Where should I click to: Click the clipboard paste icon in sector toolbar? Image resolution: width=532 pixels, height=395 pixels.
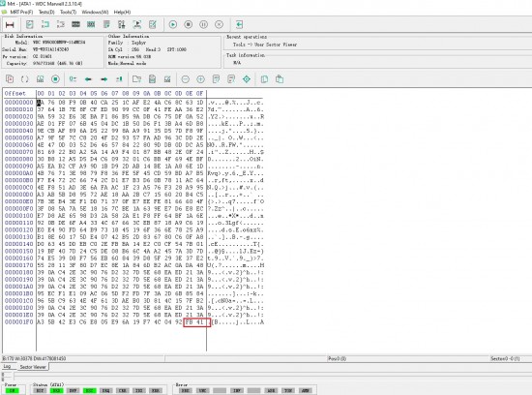[280, 79]
